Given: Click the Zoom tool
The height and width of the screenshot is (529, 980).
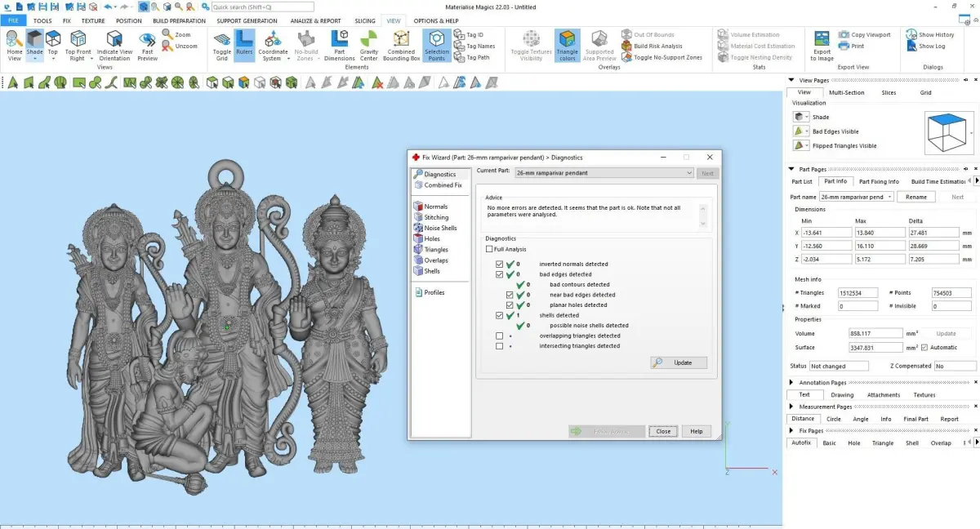Looking at the screenshot, I should (x=177, y=35).
